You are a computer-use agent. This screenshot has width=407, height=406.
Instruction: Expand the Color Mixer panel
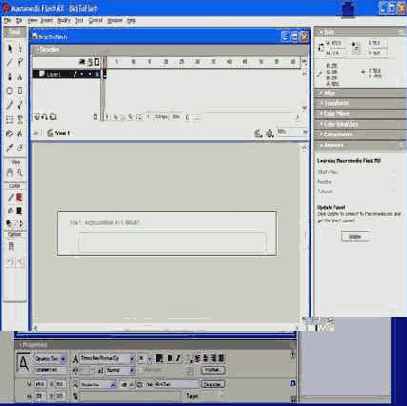click(x=360, y=114)
